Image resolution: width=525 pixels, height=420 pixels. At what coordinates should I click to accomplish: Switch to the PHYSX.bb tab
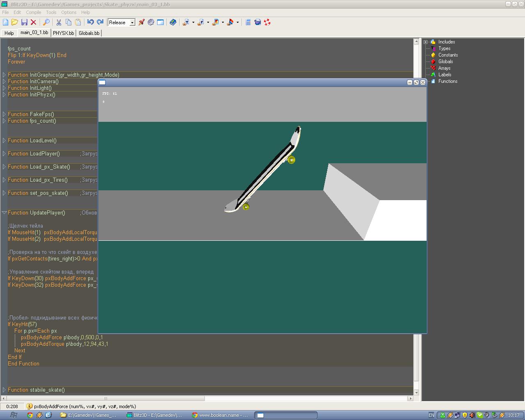(63, 33)
